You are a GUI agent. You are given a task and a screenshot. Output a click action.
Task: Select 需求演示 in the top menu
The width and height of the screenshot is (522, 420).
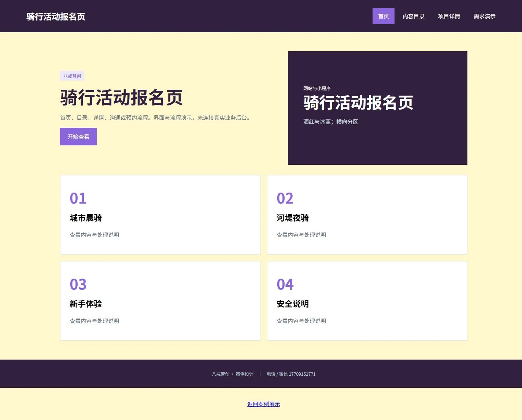click(x=484, y=16)
